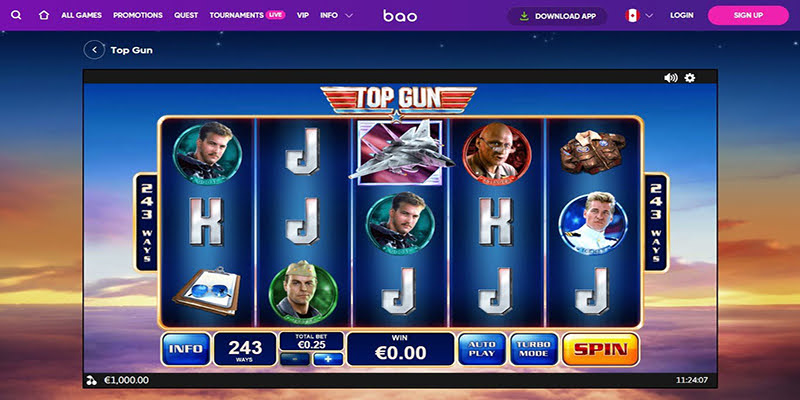The image size is (800, 400).
Task: Mute the game sound speaker icon
Action: (x=671, y=78)
